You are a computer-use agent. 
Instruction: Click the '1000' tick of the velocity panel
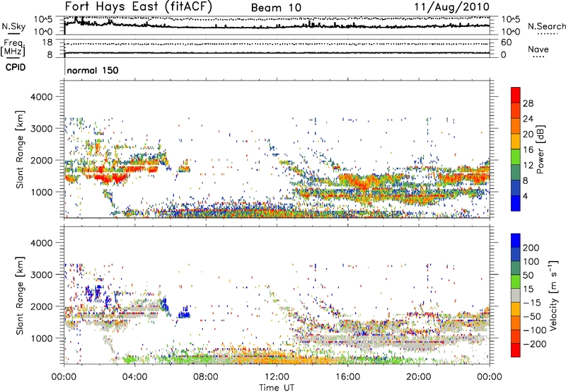tap(42, 338)
